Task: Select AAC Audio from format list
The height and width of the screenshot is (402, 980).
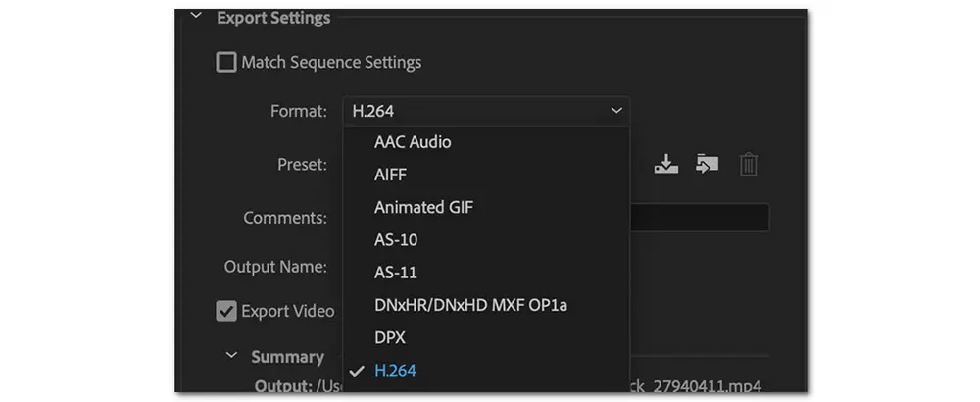Action: (x=413, y=142)
